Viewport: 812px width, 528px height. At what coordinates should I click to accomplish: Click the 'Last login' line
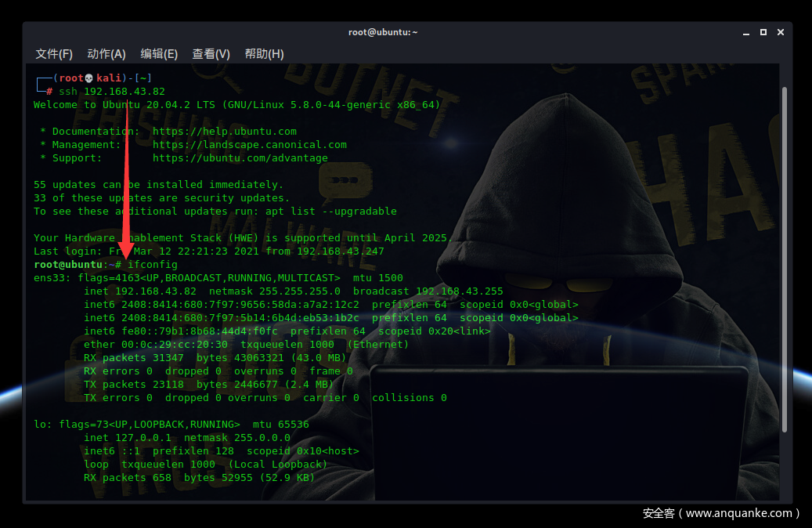coord(209,251)
